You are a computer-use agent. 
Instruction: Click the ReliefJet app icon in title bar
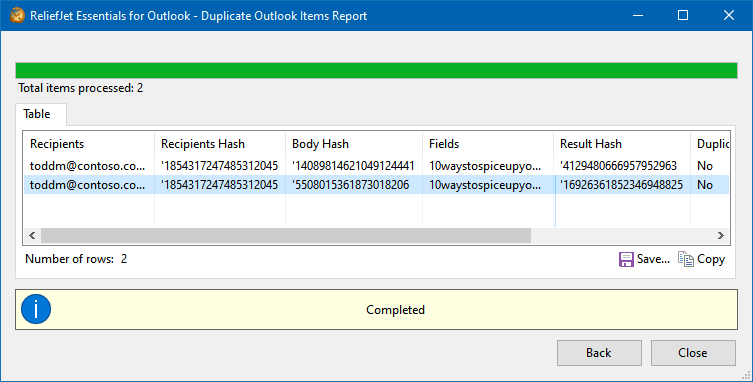coord(17,15)
